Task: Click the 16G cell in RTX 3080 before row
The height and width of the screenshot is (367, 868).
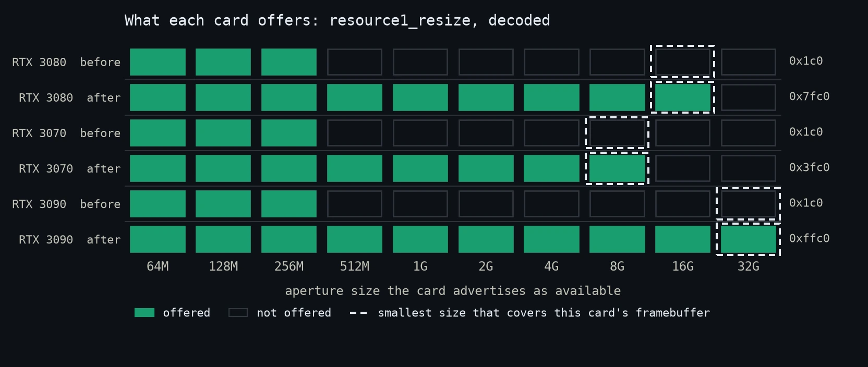Action: [683, 62]
